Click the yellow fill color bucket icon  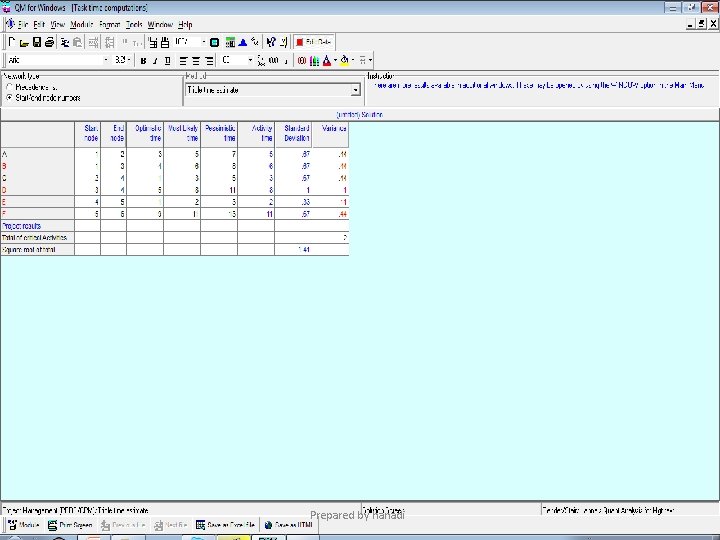344,60
